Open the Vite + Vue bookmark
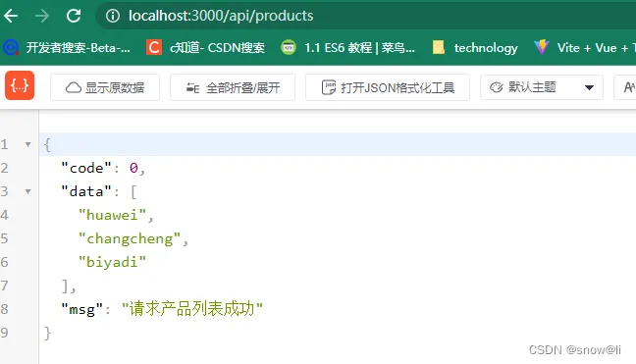Image resolution: width=636 pixels, height=364 pixels. [584, 48]
